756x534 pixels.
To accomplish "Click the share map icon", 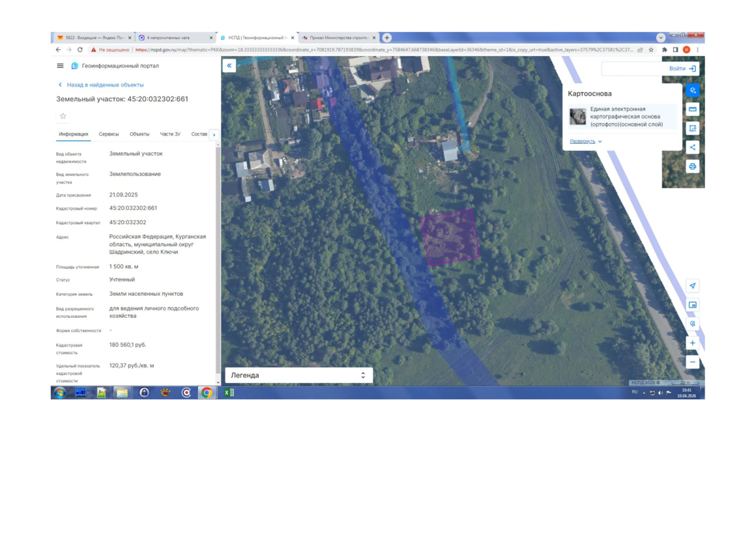I will click(x=692, y=147).
